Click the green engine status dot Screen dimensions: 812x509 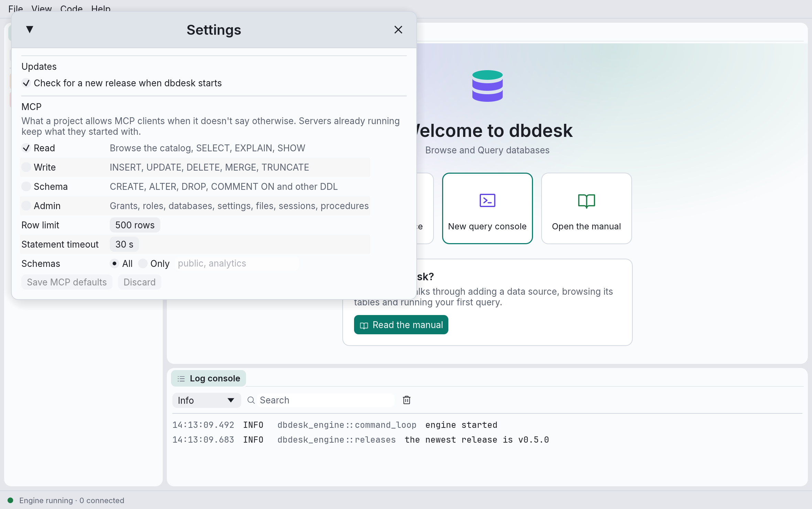pyautogui.click(x=10, y=500)
